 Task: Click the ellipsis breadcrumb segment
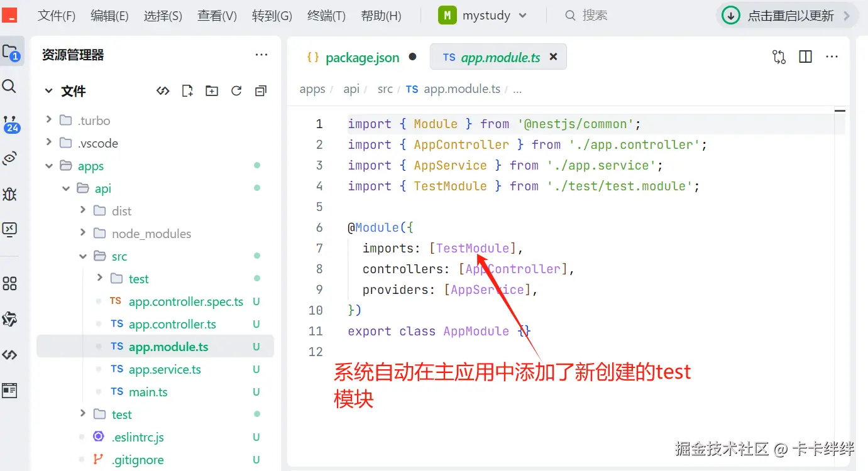click(x=517, y=89)
